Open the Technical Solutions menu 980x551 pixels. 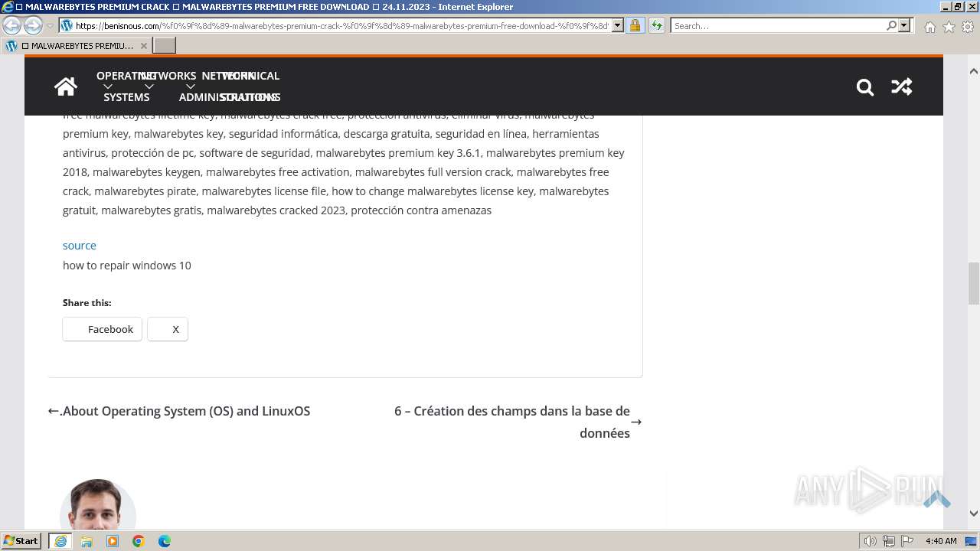coord(250,86)
